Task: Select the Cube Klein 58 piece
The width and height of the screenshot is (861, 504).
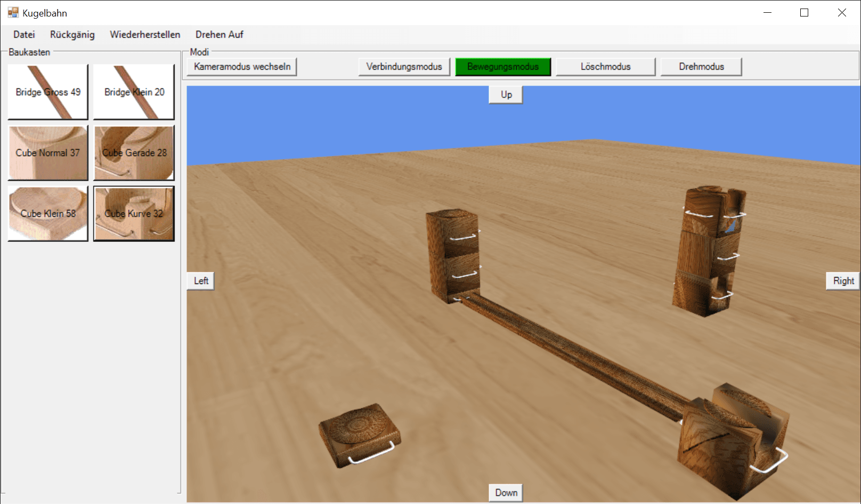Action: (47, 213)
